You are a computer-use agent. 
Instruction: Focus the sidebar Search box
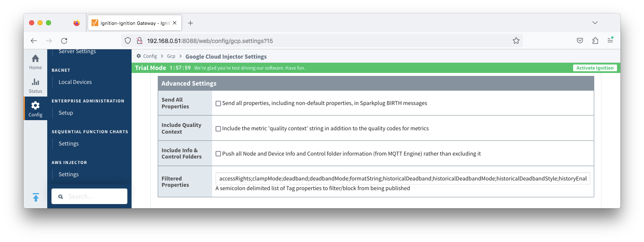[x=89, y=196]
